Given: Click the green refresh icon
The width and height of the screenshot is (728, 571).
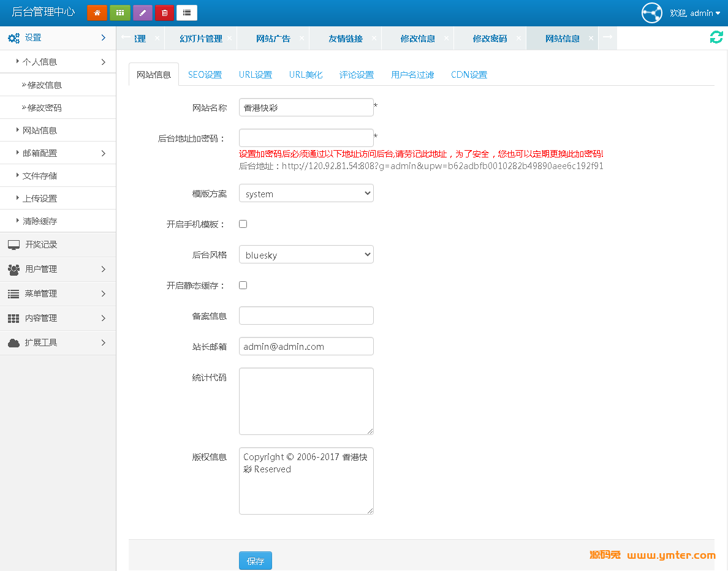Looking at the screenshot, I should [716, 37].
